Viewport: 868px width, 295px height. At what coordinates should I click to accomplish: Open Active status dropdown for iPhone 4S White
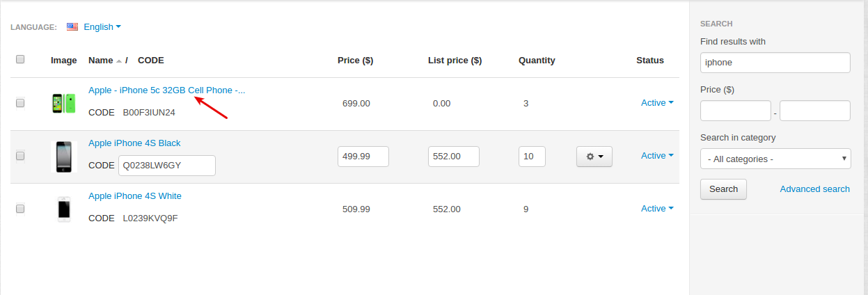pos(657,209)
